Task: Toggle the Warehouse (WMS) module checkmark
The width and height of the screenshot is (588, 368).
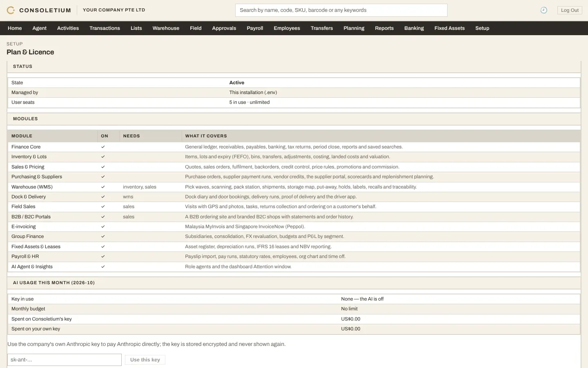Action: [x=103, y=187]
